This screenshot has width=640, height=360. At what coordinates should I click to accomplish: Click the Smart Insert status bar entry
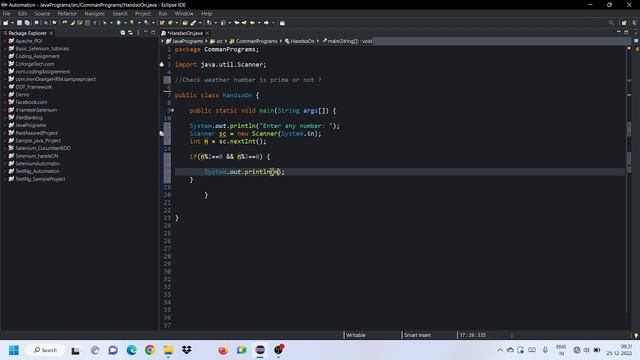click(417, 335)
